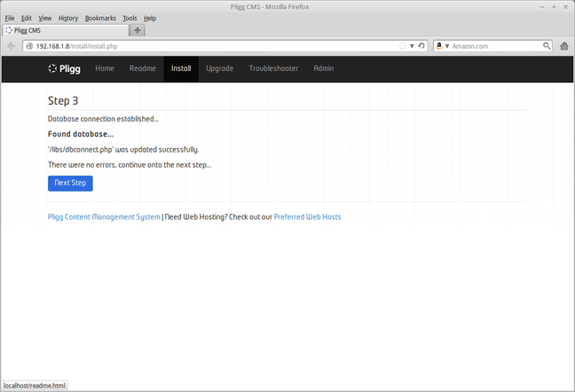This screenshot has height=392, width=575.
Task: Go to Admin in the Pligg navbar
Action: point(324,68)
